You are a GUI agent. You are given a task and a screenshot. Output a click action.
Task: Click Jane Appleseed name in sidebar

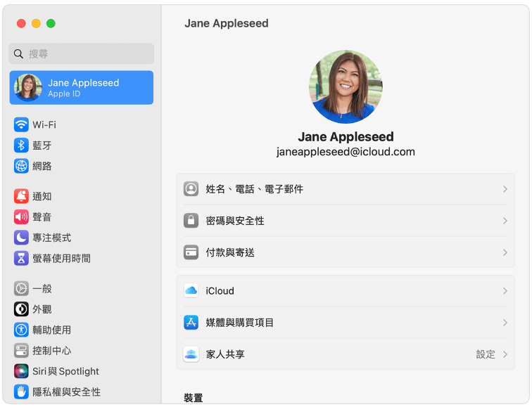[84, 83]
